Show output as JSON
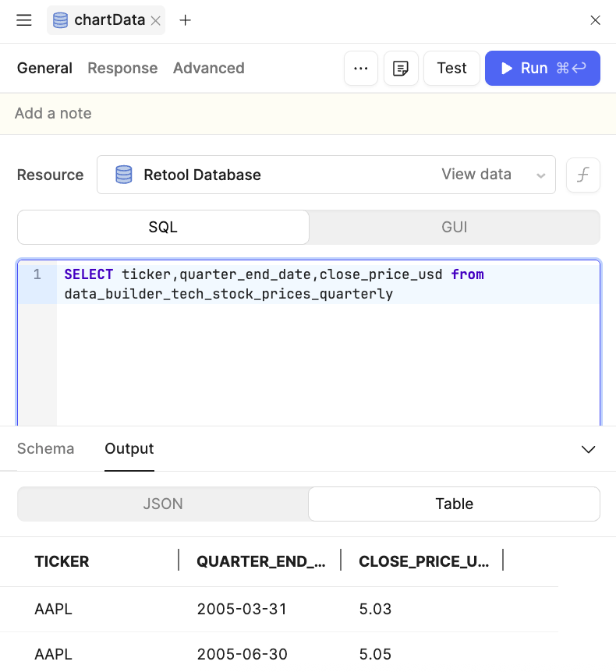 tap(163, 504)
